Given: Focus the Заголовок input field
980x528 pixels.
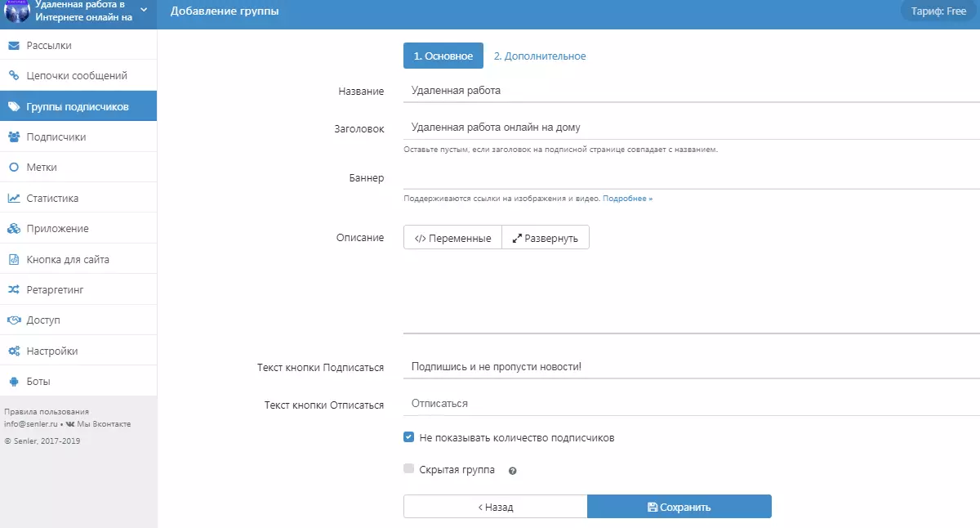Looking at the screenshot, I should coord(692,128).
